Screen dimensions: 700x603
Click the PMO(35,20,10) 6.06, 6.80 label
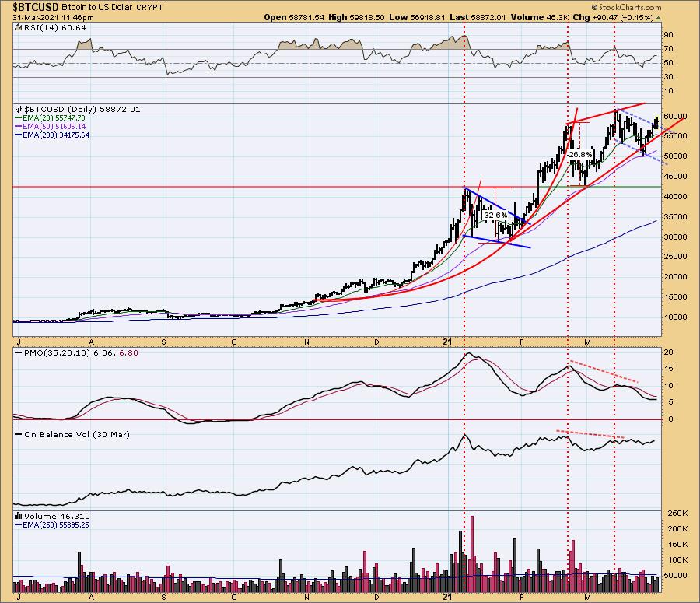click(x=81, y=353)
